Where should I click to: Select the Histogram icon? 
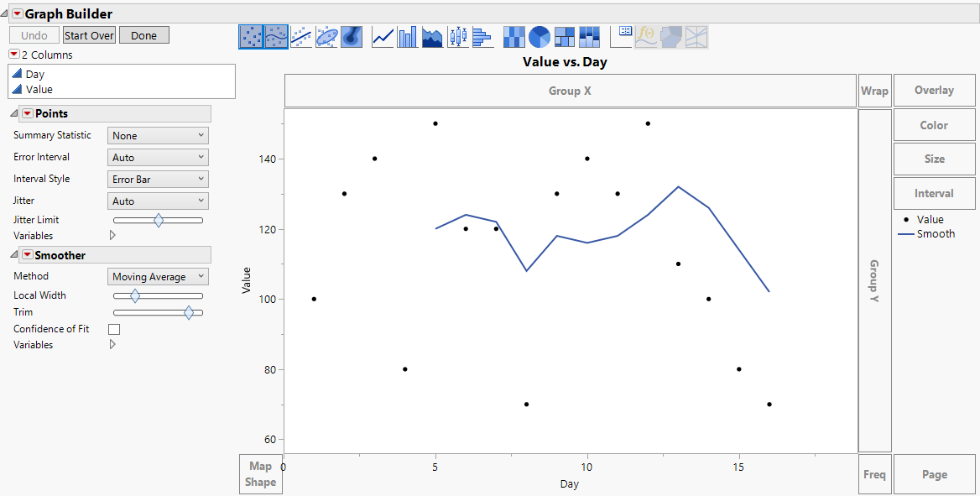tap(482, 37)
